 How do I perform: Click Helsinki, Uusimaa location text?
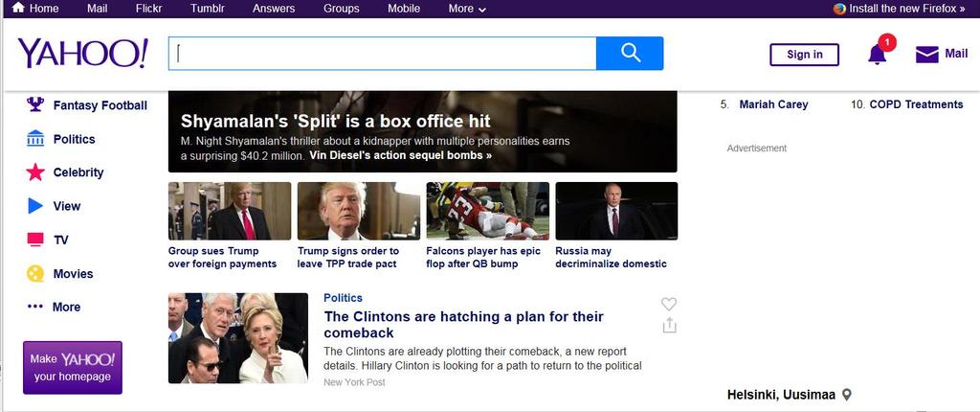tap(781, 395)
